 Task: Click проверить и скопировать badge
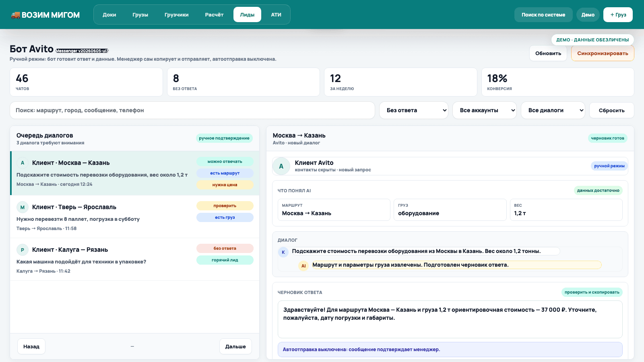click(x=592, y=292)
